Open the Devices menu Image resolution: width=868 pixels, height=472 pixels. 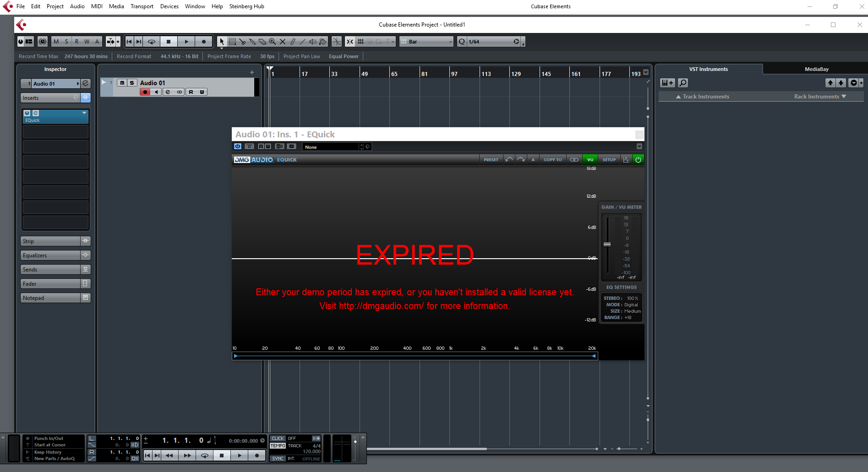point(169,6)
